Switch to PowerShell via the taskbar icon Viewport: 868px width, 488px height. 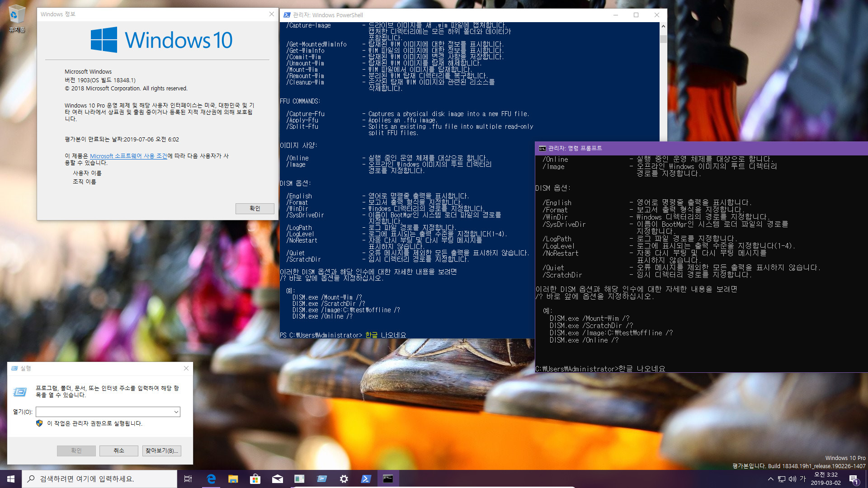[x=366, y=479]
